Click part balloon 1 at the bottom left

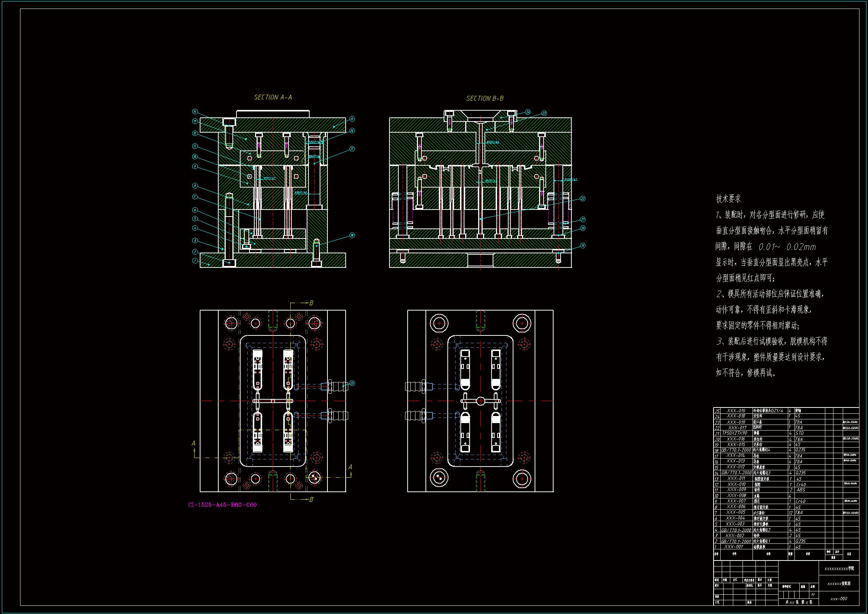pyautogui.click(x=195, y=261)
